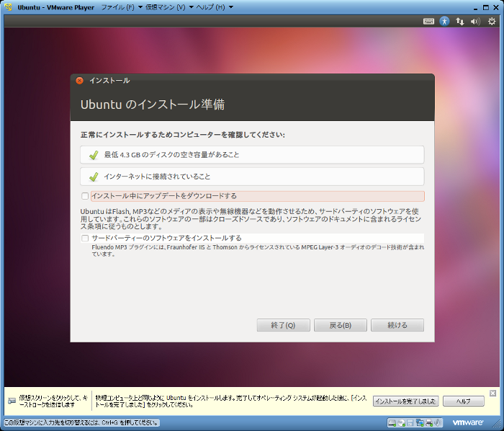Click the floppy drive status icon
The width and height of the screenshot is (504, 431).
(410, 422)
